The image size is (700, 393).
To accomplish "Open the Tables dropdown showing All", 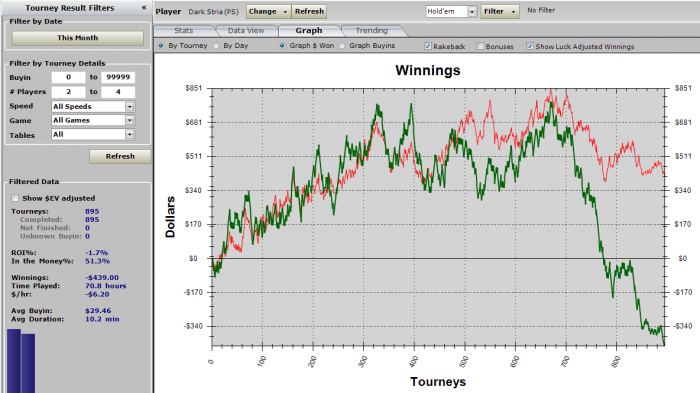I will click(93, 134).
